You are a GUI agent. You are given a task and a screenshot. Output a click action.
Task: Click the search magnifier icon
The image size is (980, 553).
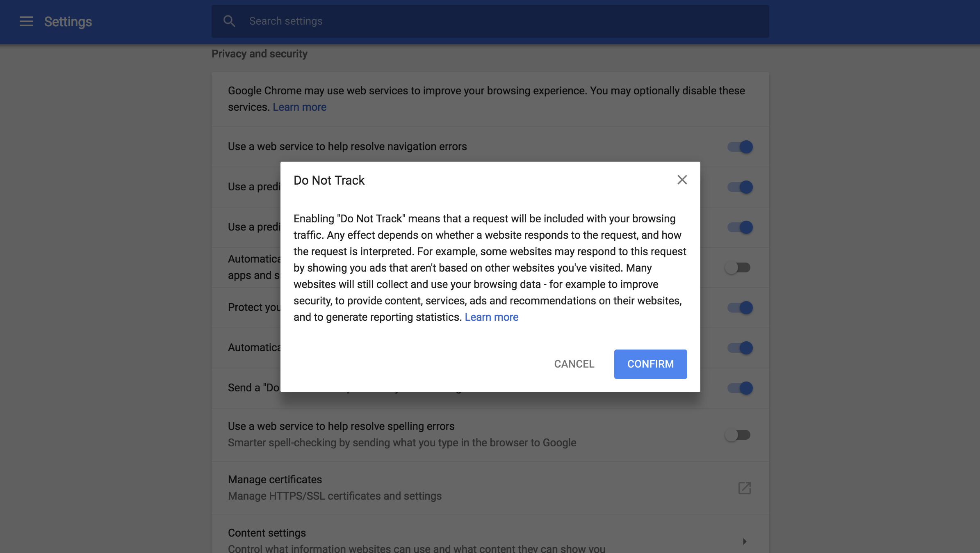229,21
